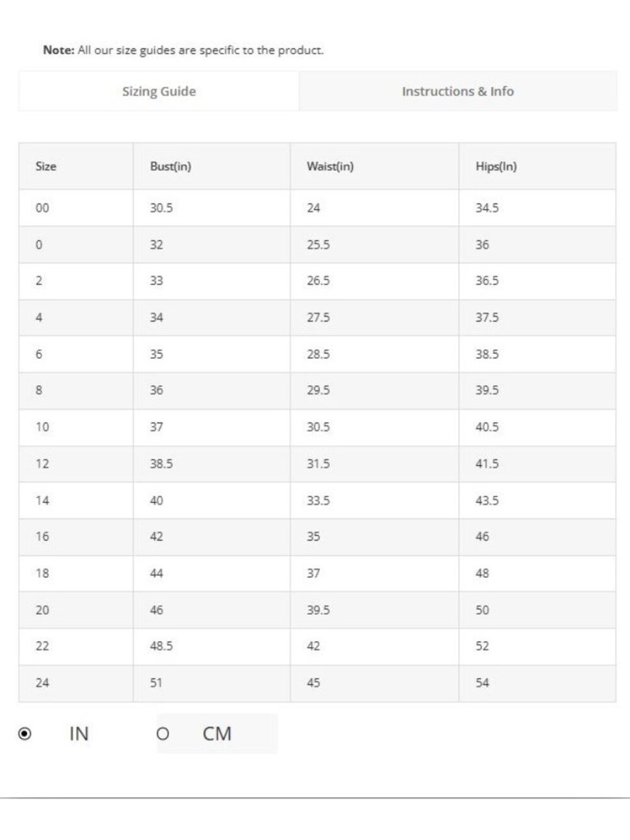The image size is (630, 840).
Task: Click the Hips(In) column header
Action: tap(496, 166)
